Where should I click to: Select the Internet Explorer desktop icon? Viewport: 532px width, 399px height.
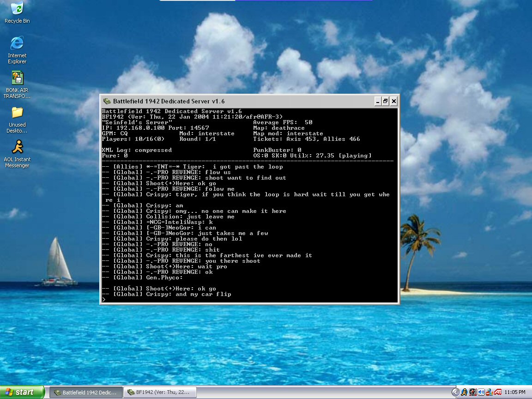point(17,50)
